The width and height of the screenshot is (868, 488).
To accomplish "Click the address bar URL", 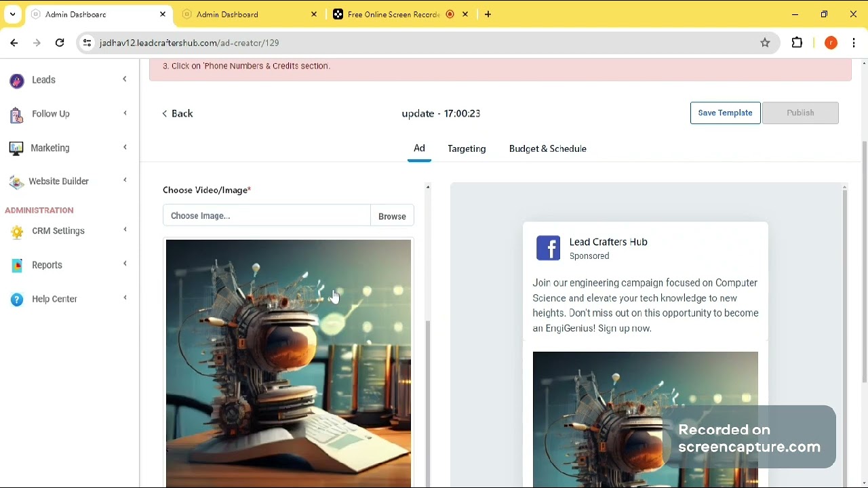I will coord(189,43).
